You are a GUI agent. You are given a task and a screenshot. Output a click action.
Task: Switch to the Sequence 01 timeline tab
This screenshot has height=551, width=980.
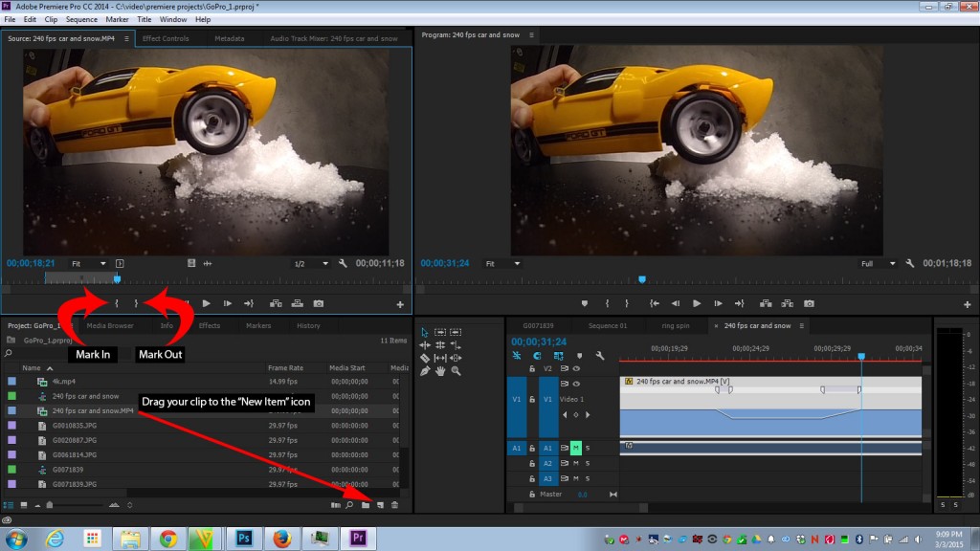click(x=608, y=326)
